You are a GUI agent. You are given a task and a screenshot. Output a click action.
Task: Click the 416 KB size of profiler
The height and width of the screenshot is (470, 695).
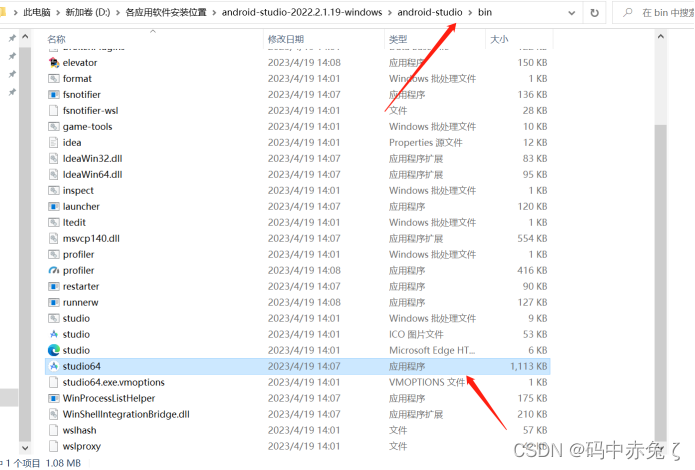point(532,270)
